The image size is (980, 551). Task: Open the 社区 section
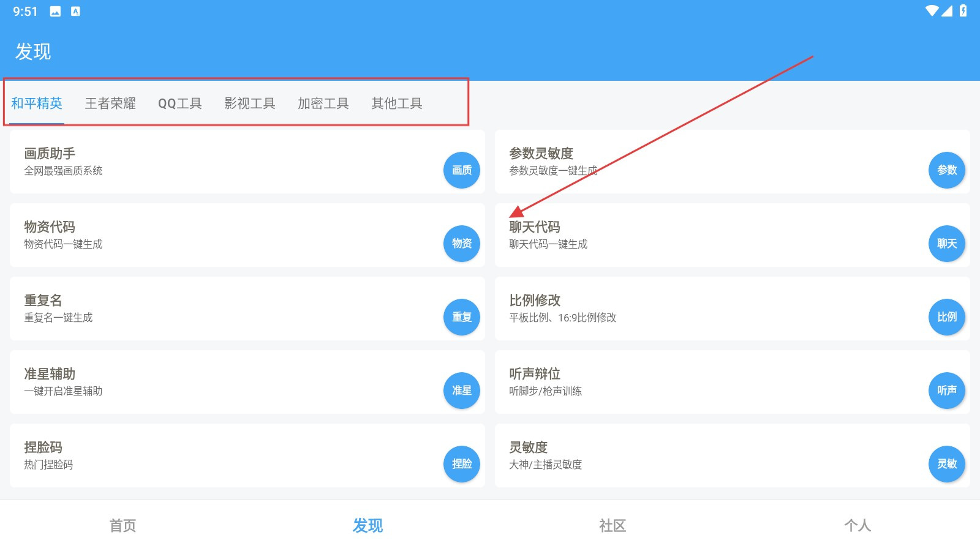pyautogui.click(x=612, y=525)
